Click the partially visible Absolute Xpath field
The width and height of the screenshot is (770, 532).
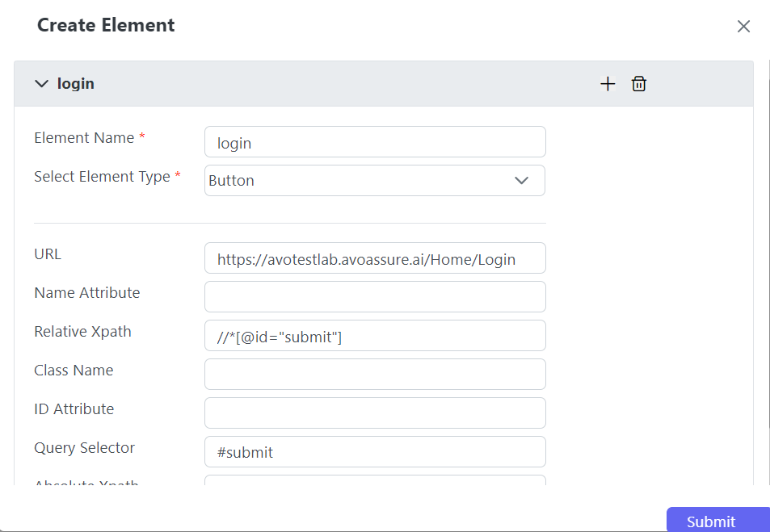click(375, 480)
